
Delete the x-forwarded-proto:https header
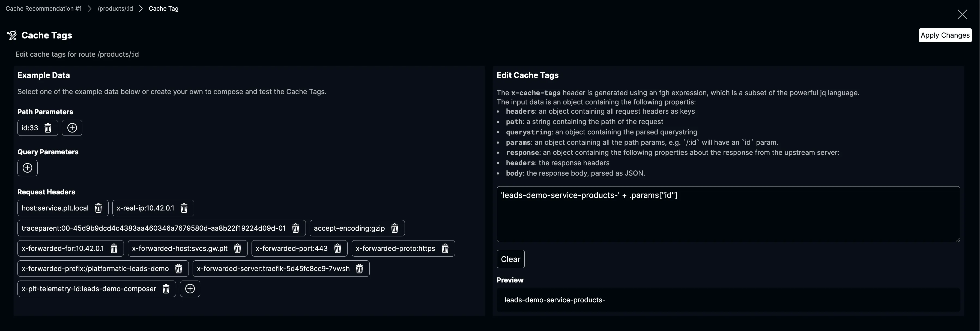coord(445,249)
